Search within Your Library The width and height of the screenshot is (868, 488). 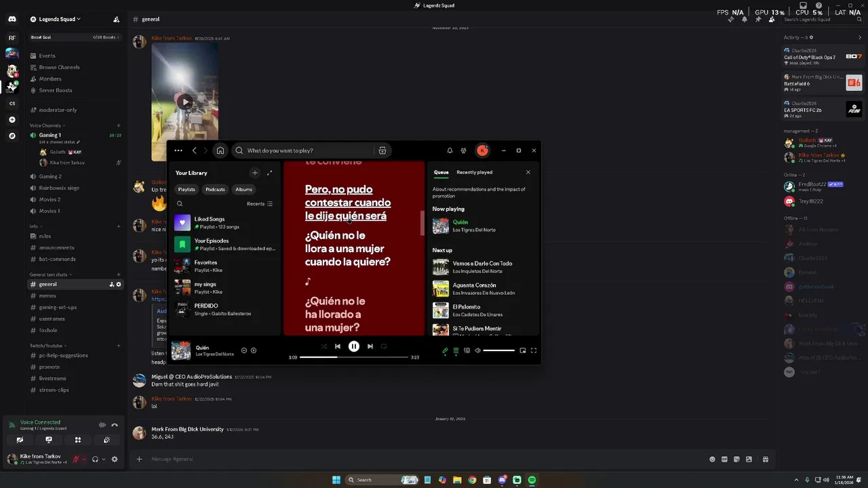pos(180,203)
